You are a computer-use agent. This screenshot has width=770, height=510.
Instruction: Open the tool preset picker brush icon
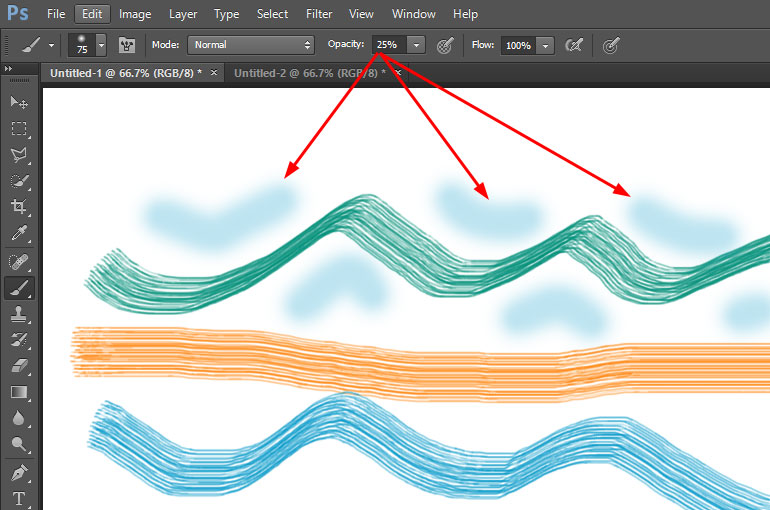pyautogui.click(x=31, y=45)
